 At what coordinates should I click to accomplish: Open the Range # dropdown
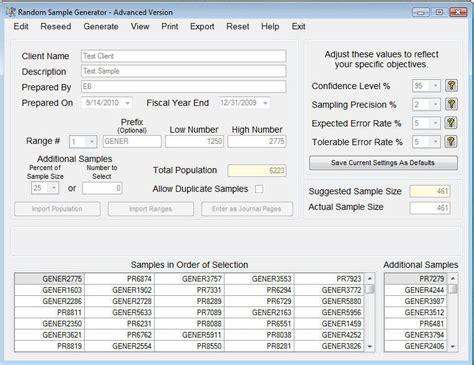tap(92, 142)
